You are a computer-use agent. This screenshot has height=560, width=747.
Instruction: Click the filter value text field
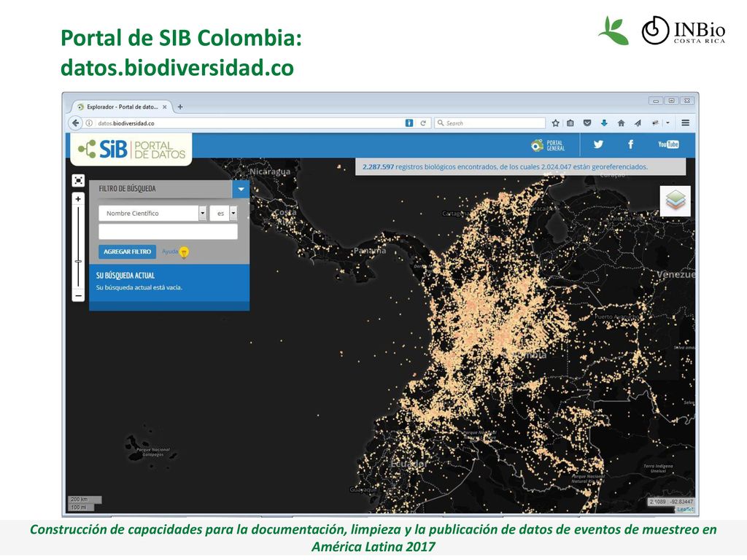(x=169, y=232)
